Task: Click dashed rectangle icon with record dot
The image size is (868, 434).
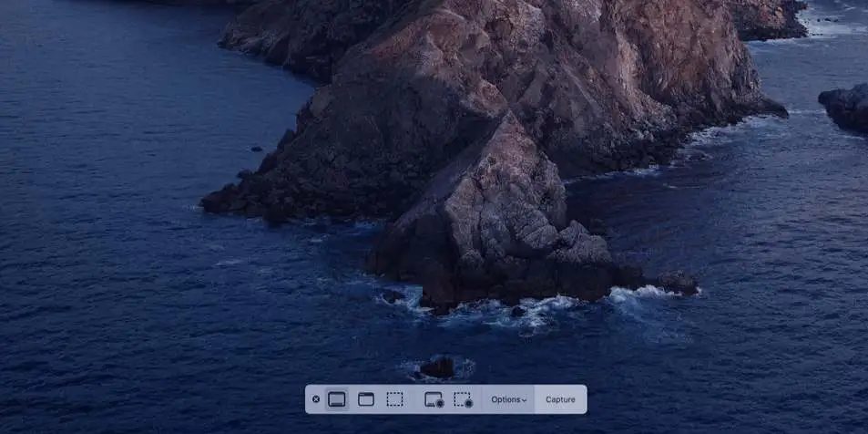Action: tap(463, 399)
